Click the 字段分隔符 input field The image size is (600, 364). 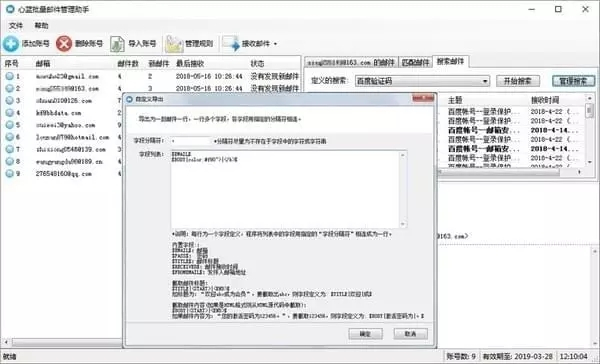[191, 141]
